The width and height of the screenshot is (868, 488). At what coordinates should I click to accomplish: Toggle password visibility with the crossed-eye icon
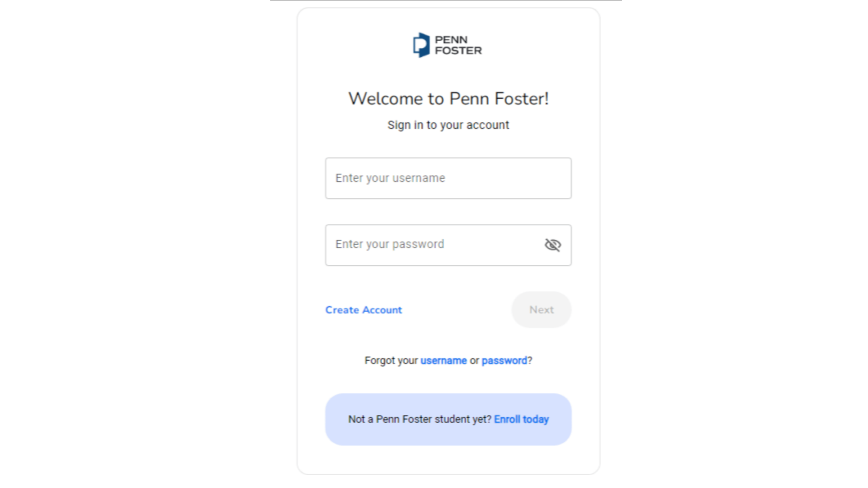point(553,245)
